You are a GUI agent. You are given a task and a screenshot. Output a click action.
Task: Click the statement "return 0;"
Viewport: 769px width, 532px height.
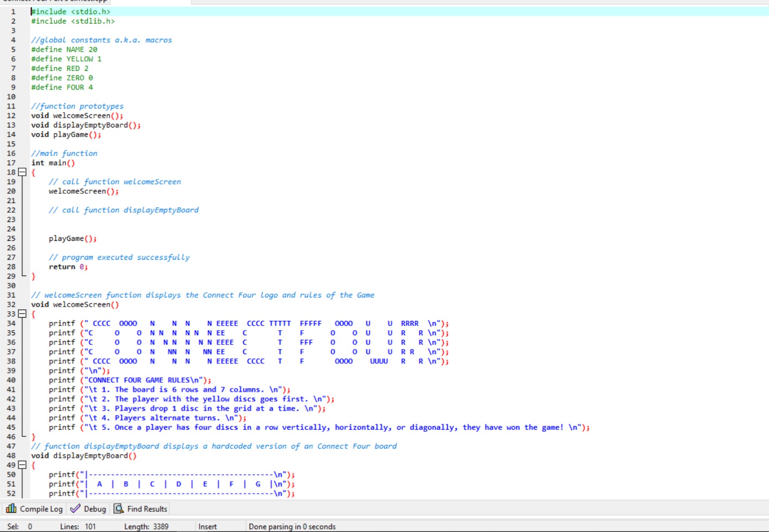(68, 267)
